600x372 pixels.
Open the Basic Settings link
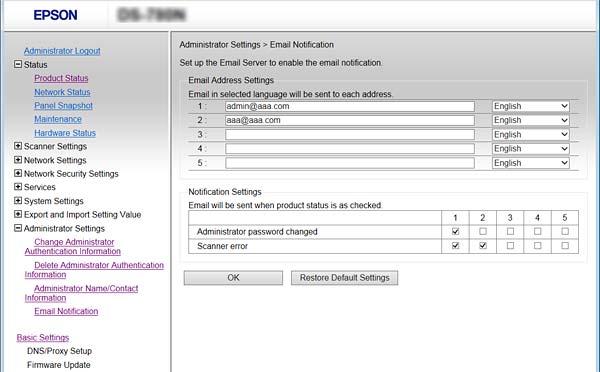(43, 338)
